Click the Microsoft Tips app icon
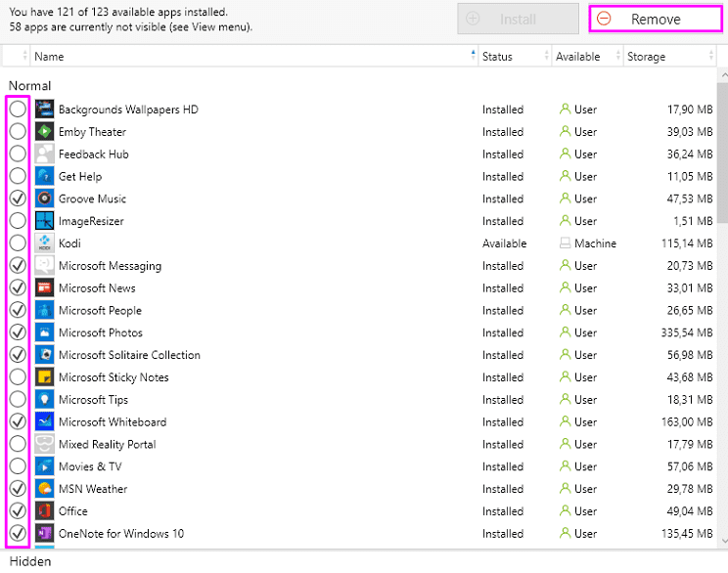This screenshot has width=728, height=573. 45,400
